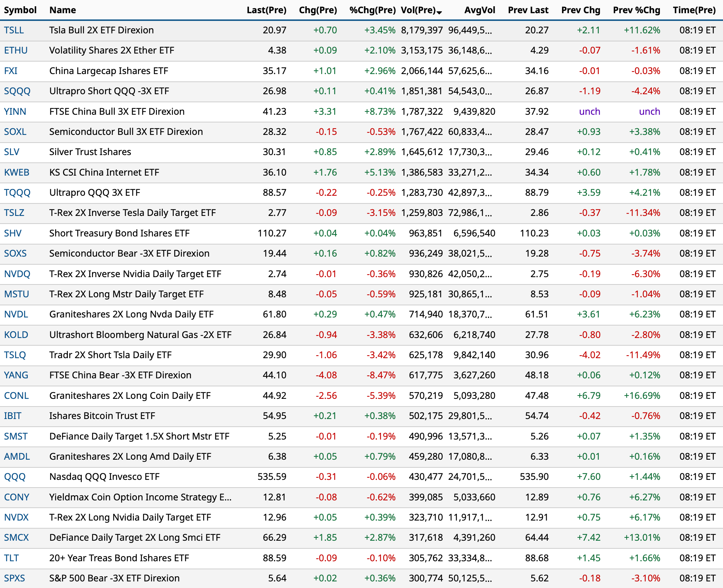Click the NVDL ticker link
Viewport: 723px width, 588px height.
pyautogui.click(x=16, y=314)
